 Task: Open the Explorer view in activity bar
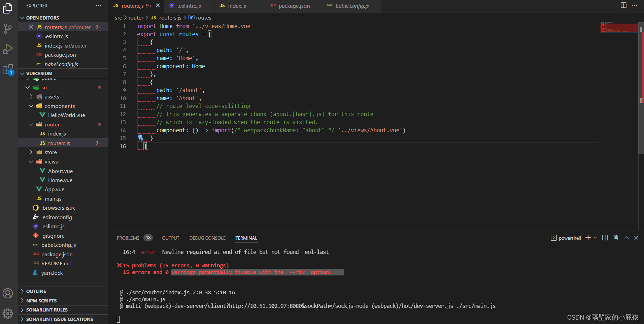[8, 8]
